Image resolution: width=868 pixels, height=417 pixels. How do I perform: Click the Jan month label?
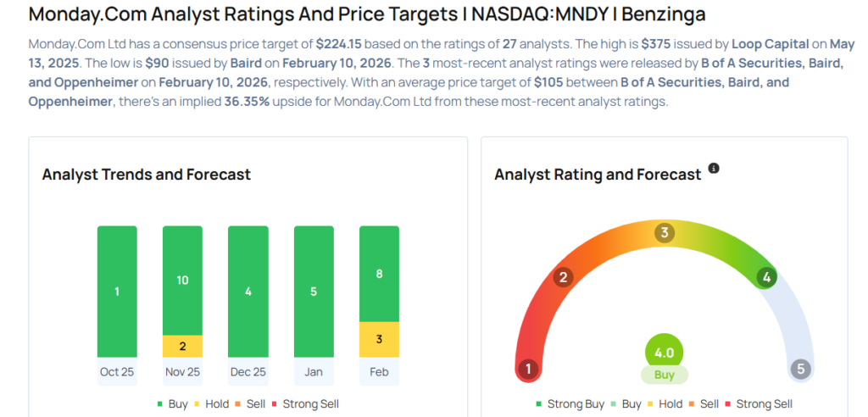pyautogui.click(x=314, y=372)
